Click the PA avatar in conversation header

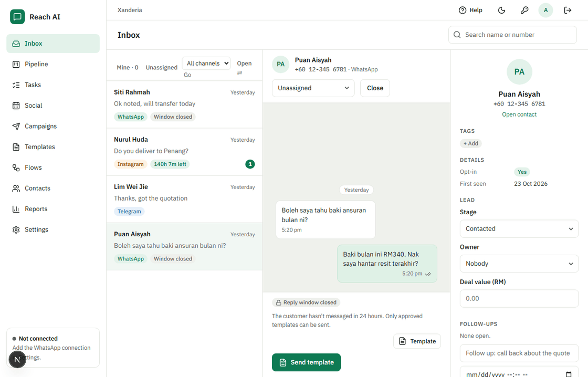pos(280,64)
